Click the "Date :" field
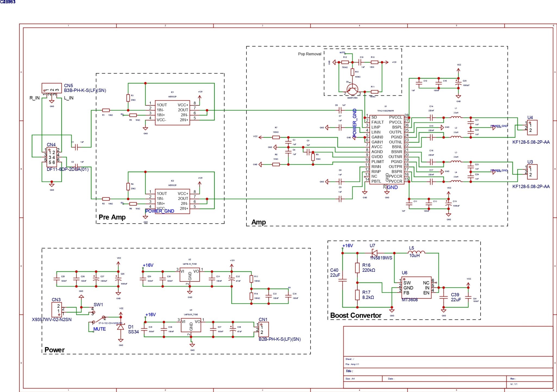This screenshot has width=557, height=392. [391, 379]
